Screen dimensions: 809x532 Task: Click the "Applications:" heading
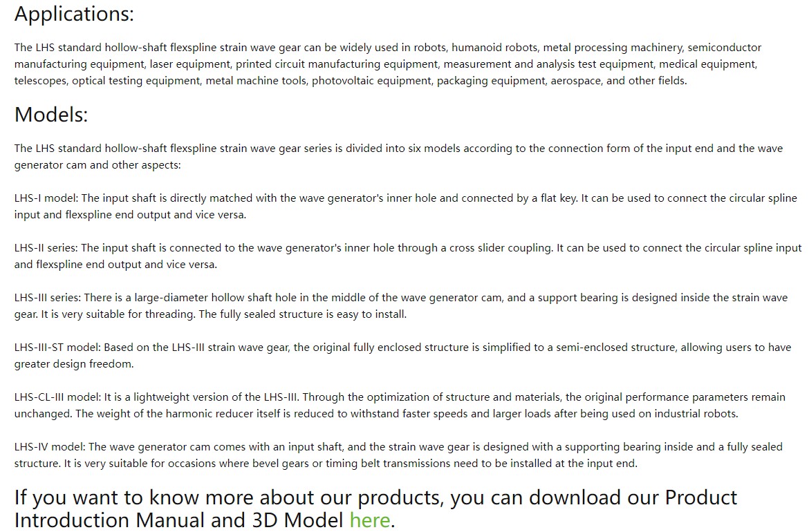tap(74, 14)
